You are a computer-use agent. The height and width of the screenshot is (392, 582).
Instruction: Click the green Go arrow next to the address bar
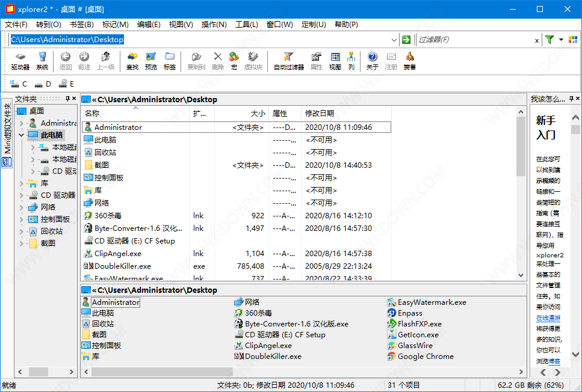(x=406, y=39)
